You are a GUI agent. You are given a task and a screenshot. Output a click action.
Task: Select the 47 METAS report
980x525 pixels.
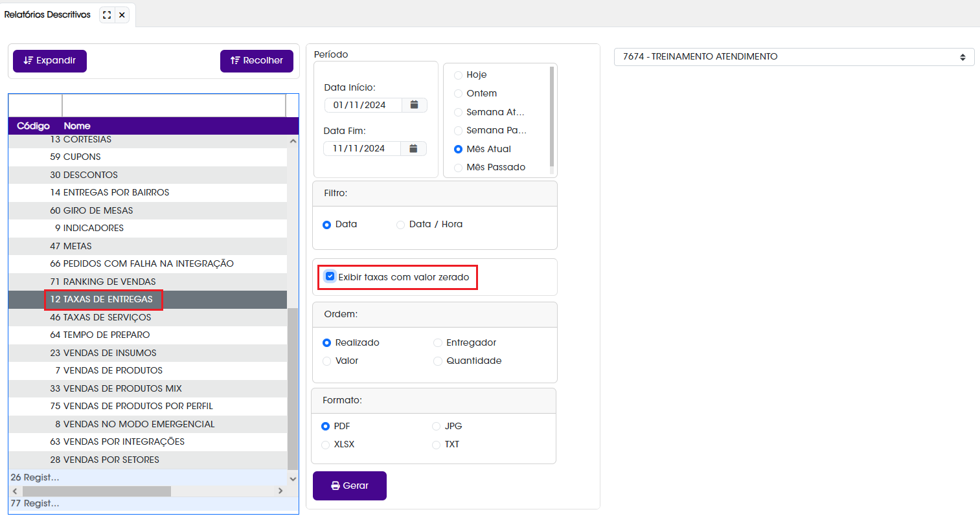(148, 247)
